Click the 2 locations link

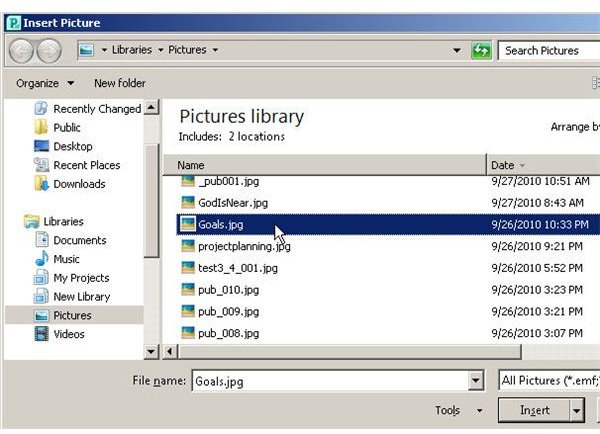256,137
